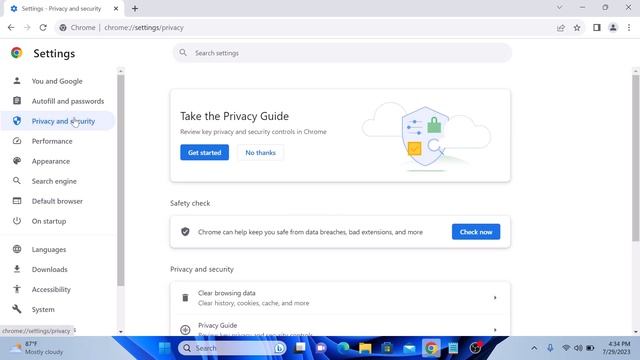640x360 pixels.
Task: Open System settings
Action: point(57,309)
